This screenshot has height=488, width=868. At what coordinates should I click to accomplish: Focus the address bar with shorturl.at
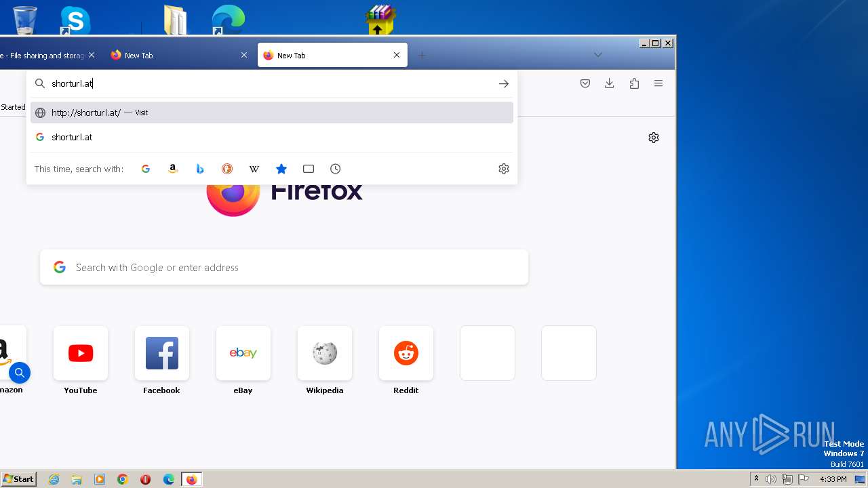pos(271,83)
